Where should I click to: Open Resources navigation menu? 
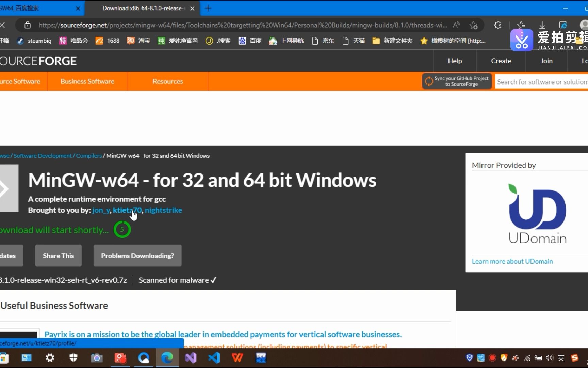pyautogui.click(x=168, y=81)
